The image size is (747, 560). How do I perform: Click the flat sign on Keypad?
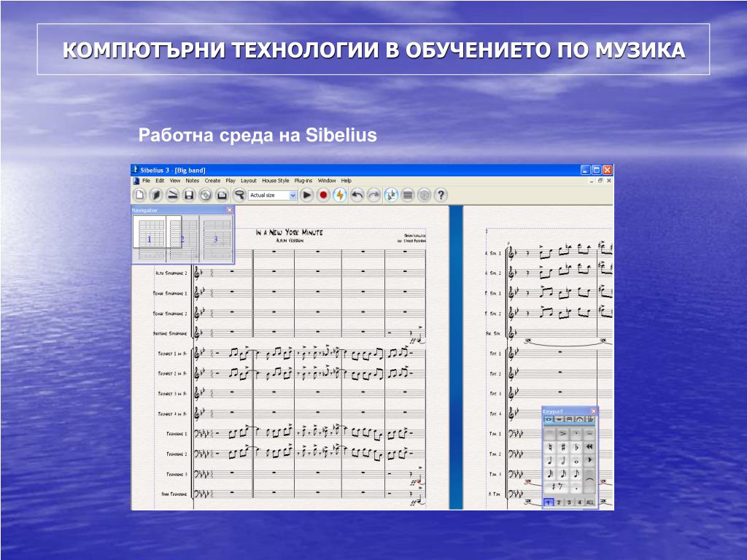(576, 447)
